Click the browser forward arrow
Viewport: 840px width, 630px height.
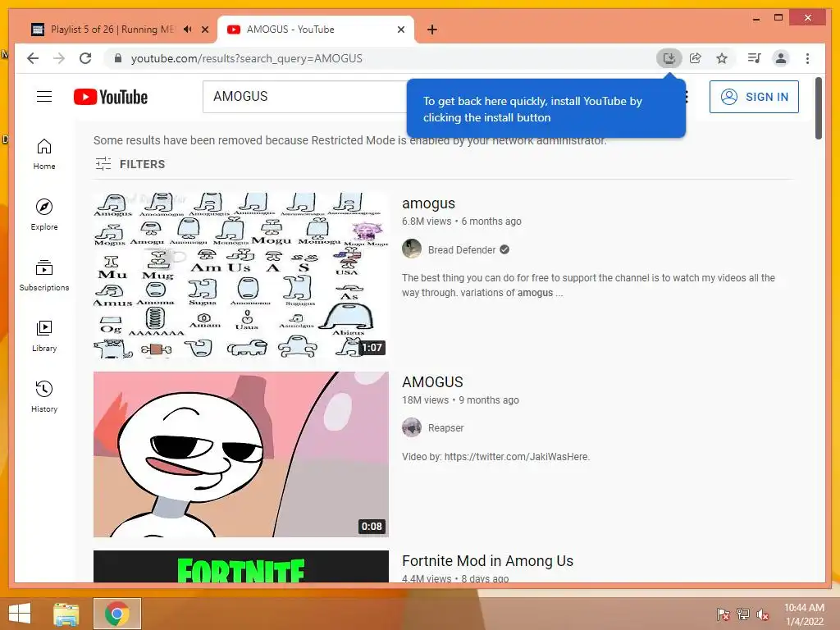59,58
